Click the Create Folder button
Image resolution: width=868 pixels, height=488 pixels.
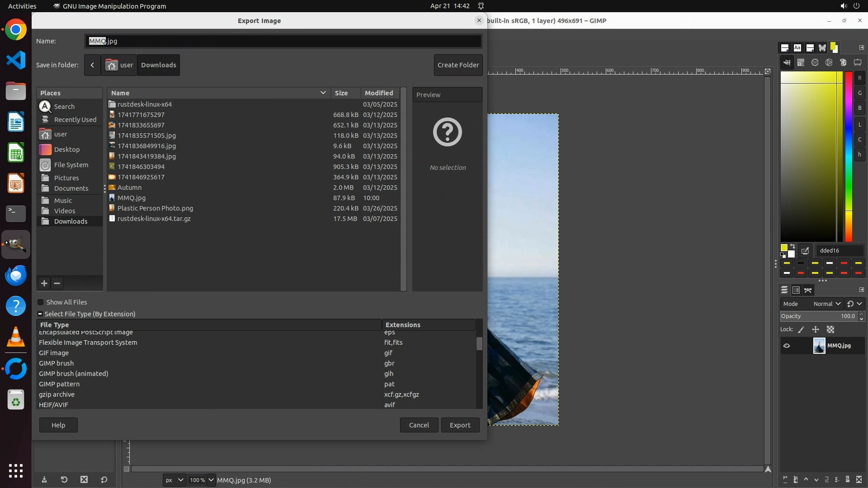tap(458, 65)
